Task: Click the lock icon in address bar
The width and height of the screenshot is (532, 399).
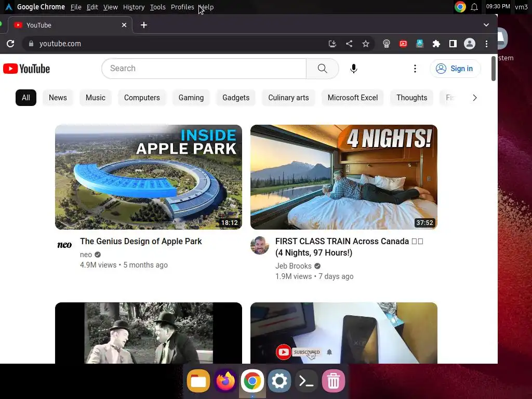Action: [x=31, y=44]
